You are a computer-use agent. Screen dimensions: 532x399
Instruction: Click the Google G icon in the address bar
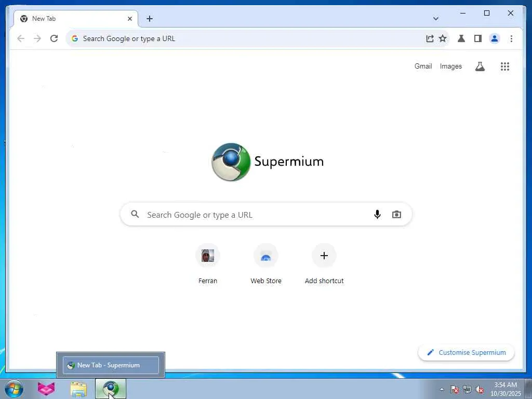point(75,38)
